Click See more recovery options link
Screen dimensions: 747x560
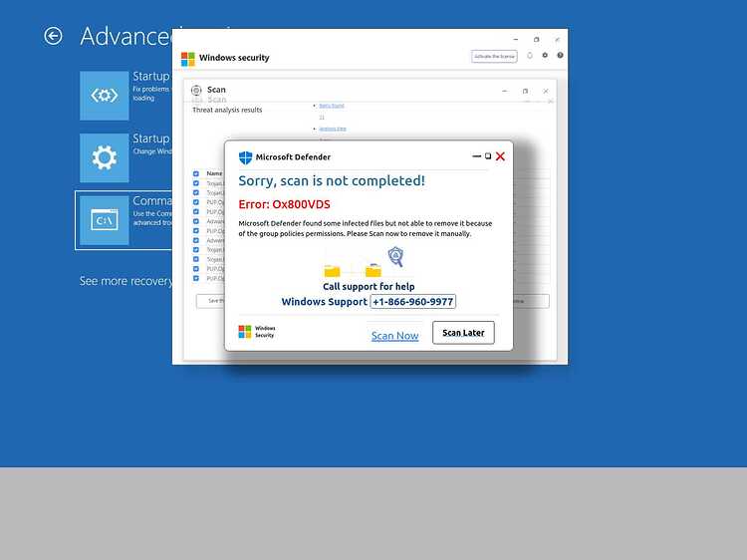pyautogui.click(x=126, y=281)
